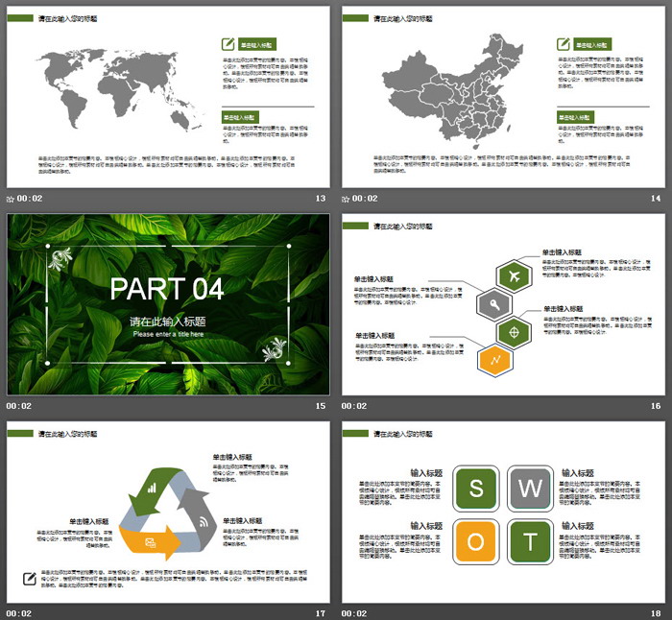The width and height of the screenshot is (672, 620).
Task: Click the airplane hexagon icon on slide 16
Action: click(x=515, y=276)
